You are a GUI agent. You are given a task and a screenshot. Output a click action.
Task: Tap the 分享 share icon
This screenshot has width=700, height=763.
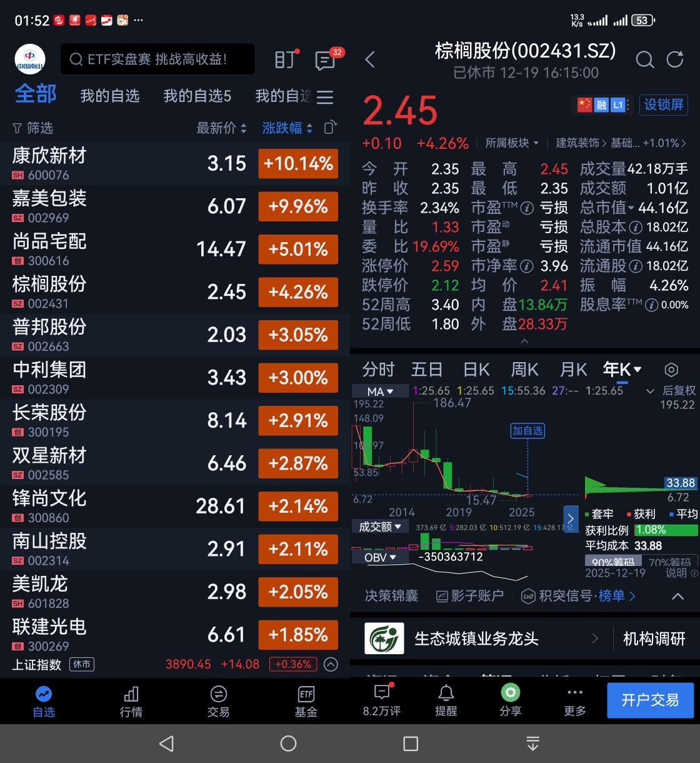pyautogui.click(x=511, y=692)
